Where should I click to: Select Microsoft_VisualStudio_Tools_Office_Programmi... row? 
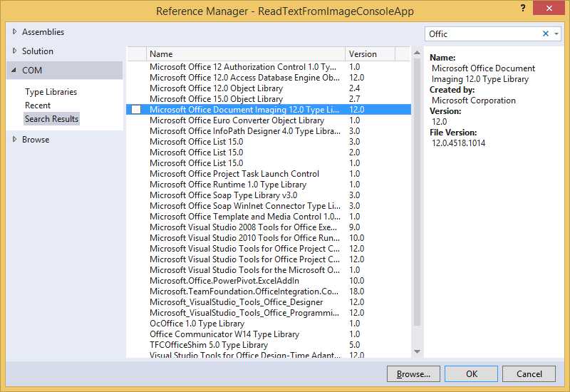pos(269,313)
